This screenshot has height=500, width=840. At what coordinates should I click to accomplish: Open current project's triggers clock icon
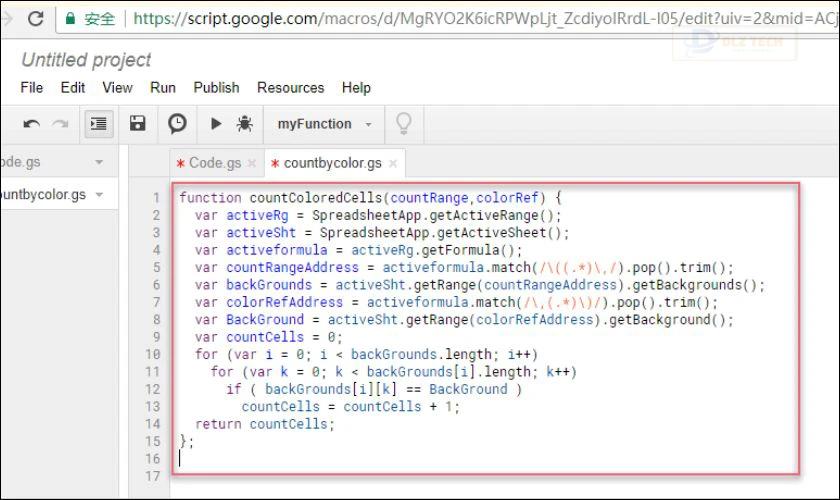pos(177,124)
